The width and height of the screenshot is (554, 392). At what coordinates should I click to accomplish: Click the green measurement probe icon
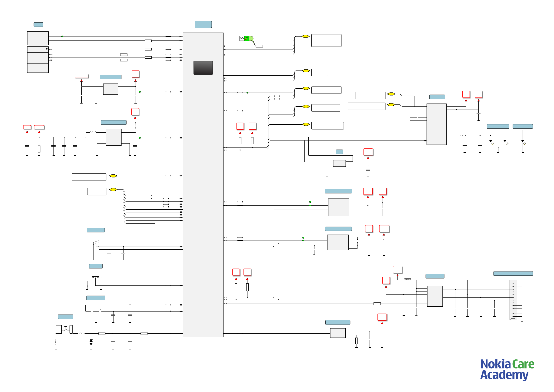click(x=247, y=38)
